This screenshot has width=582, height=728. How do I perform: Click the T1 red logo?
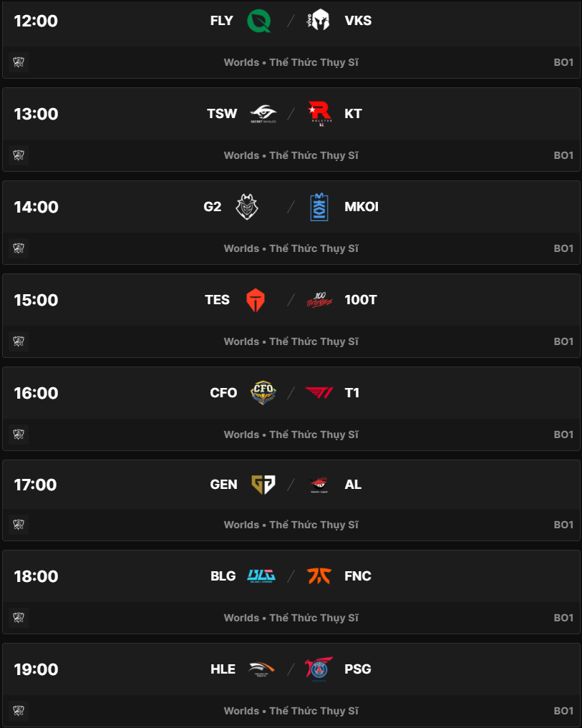click(x=319, y=392)
